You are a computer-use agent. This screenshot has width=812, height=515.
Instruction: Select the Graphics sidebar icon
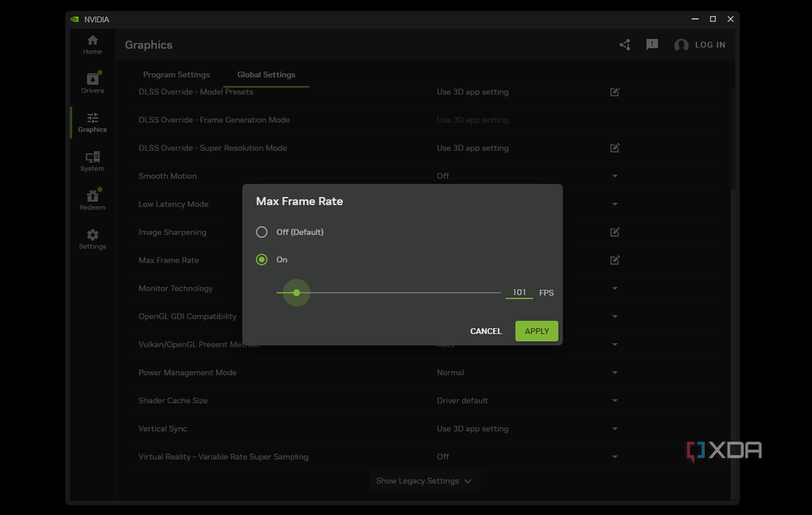tap(93, 123)
